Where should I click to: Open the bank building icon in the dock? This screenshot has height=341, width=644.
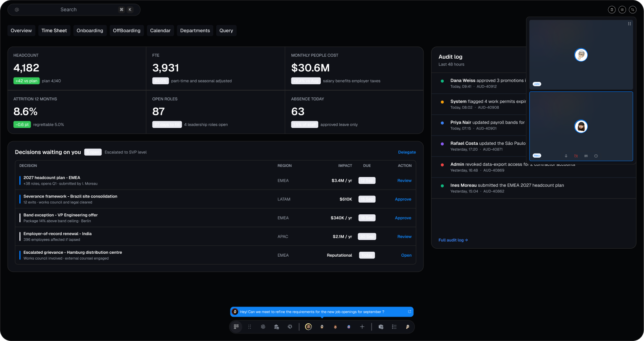pyautogui.click(x=277, y=327)
